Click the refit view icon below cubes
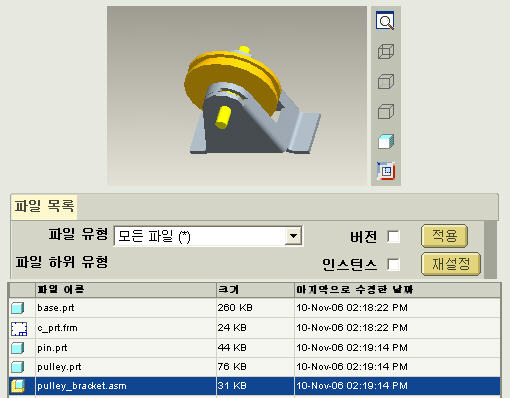The height and width of the screenshot is (398, 510). click(386, 171)
